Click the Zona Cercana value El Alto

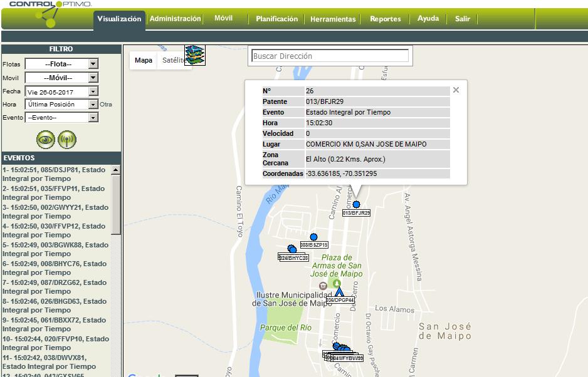click(345, 159)
